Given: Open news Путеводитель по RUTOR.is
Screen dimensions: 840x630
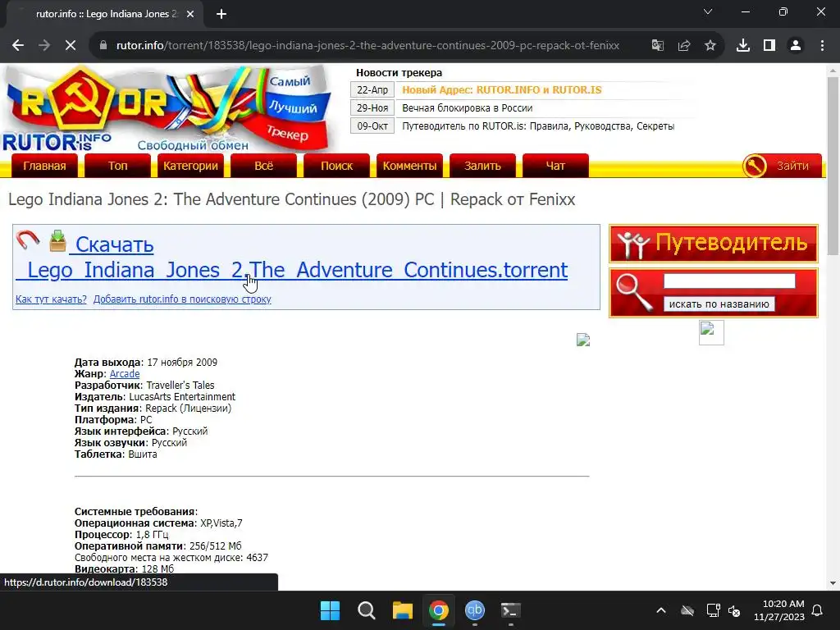Looking at the screenshot, I should point(538,126).
